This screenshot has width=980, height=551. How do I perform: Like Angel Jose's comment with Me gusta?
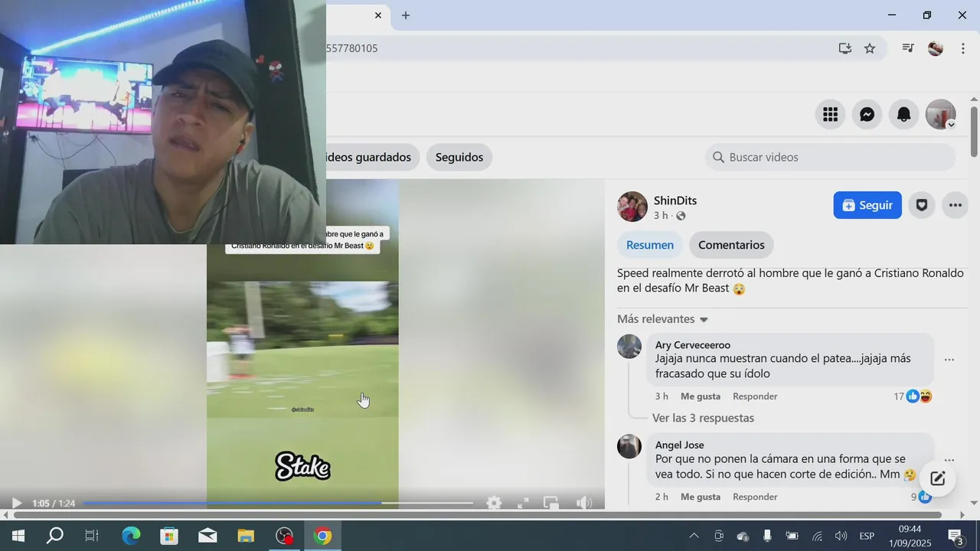pyautogui.click(x=701, y=497)
